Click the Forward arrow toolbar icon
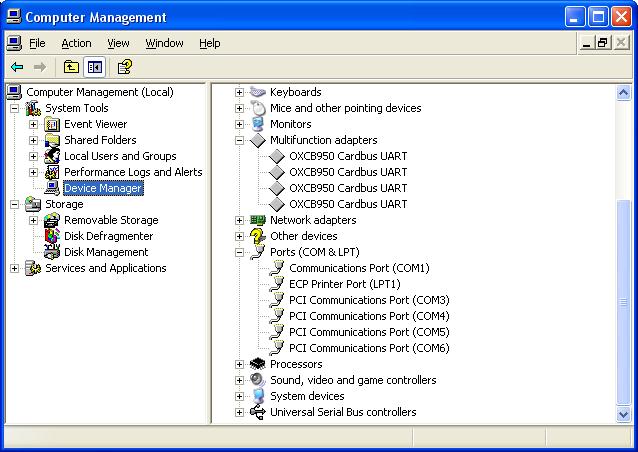 pos(39,67)
